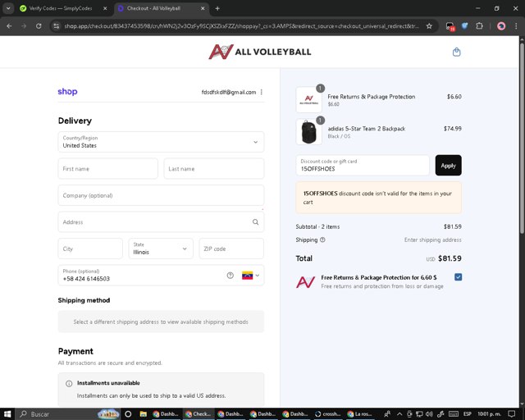Viewport: 525px width, 420px height.
Task: Open Windows Start menu
Action: pos(7,414)
